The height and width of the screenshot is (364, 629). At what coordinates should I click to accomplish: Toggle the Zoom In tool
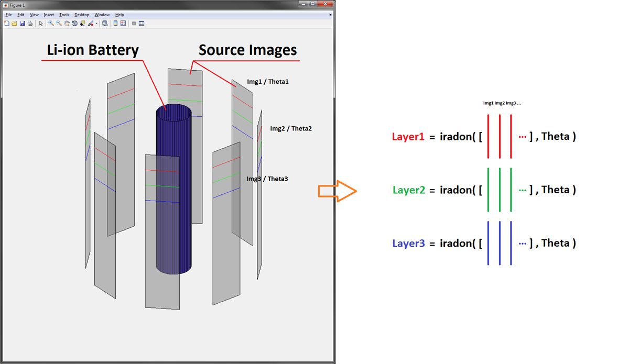(x=51, y=23)
